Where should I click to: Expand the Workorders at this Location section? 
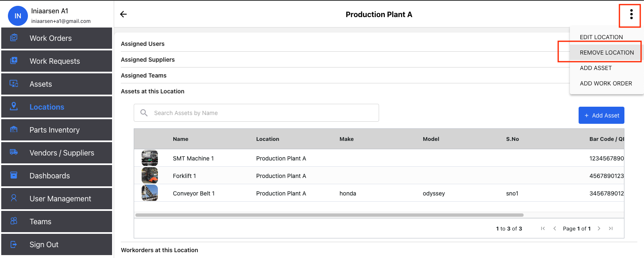click(x=160, y=250)
